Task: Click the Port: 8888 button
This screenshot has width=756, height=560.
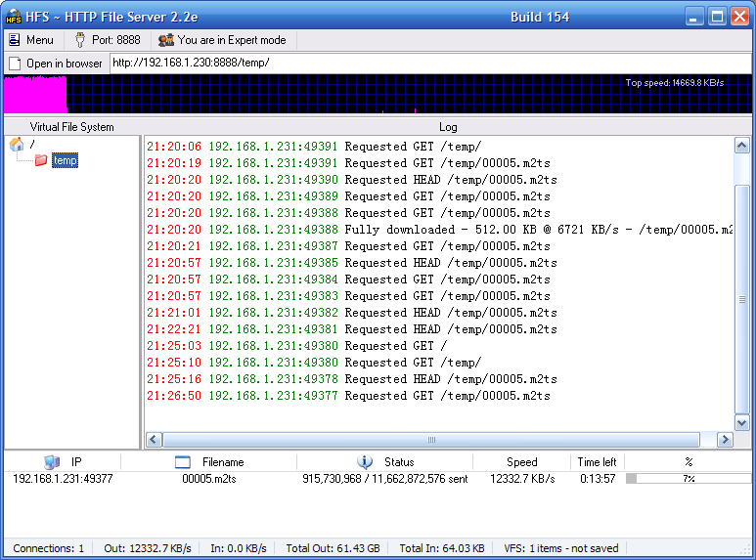Action: pyautogui.click(x=108, y=40)
